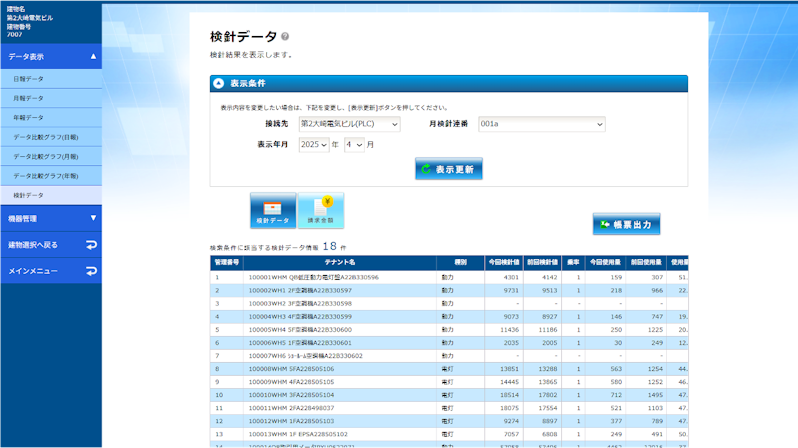Open the year dropdown showing 2025
The height and width of the screenshot is (448, 798).
(x=313, y=145)
